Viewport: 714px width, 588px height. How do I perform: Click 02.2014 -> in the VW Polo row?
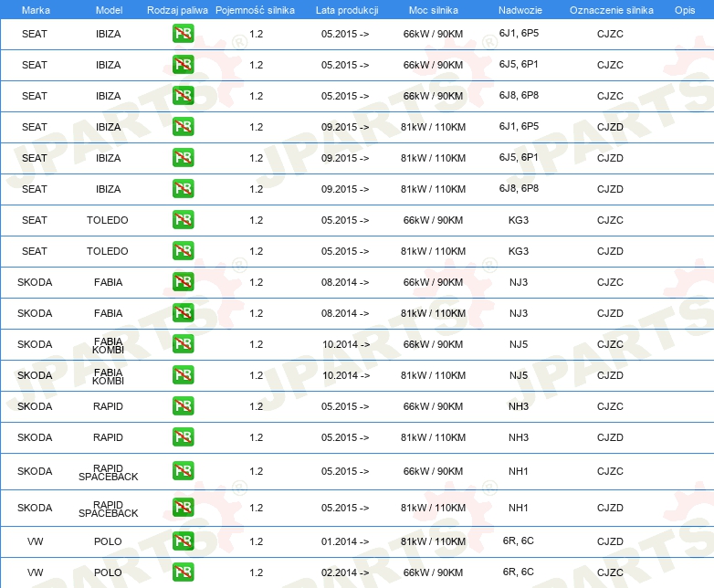tap(345, 572)
